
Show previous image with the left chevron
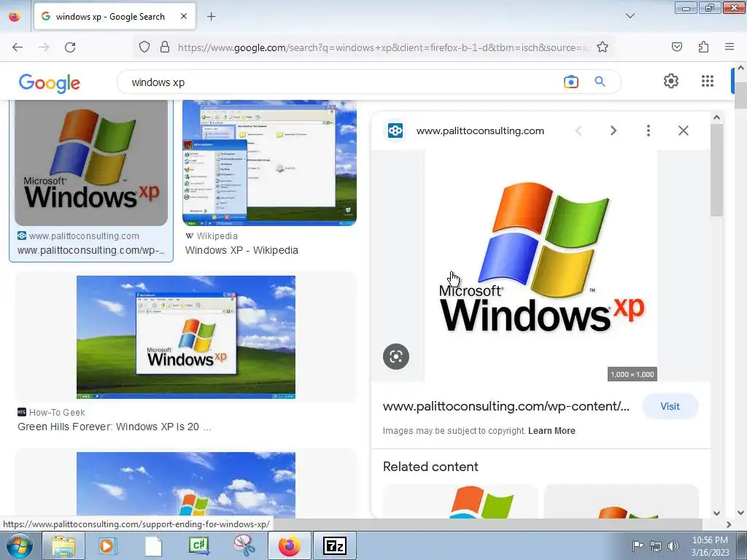[578, 131]
